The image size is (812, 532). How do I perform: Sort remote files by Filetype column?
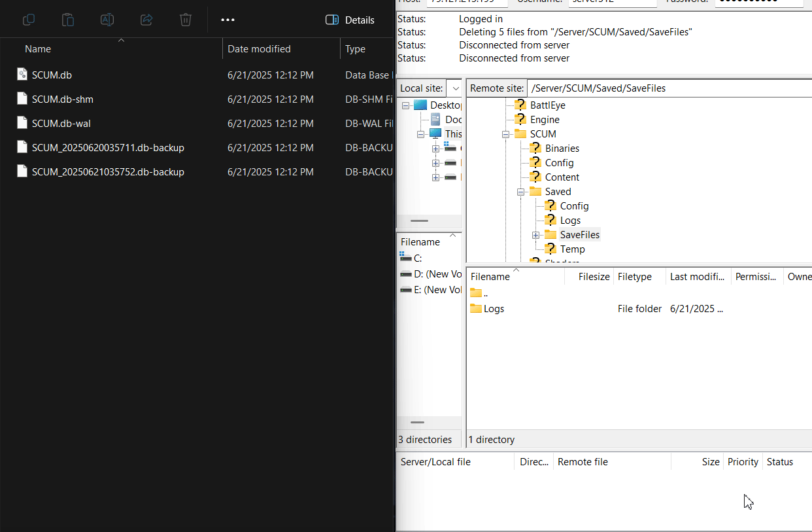634,277
